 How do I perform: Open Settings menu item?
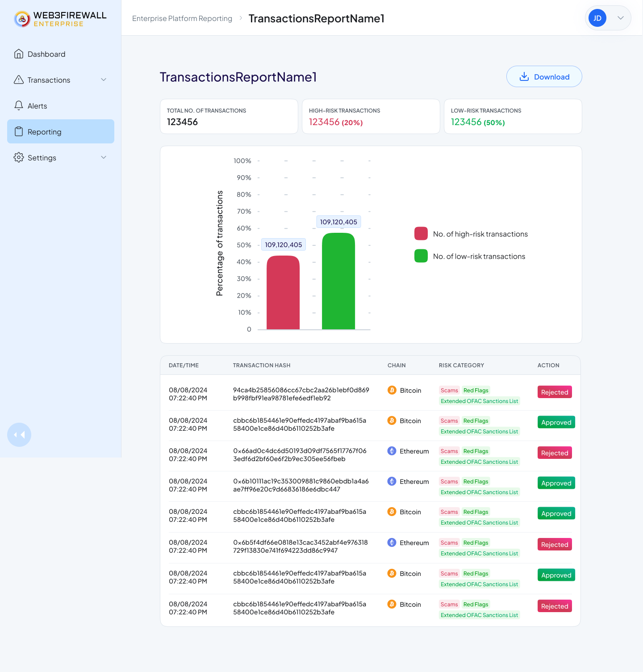click(61, 158)
